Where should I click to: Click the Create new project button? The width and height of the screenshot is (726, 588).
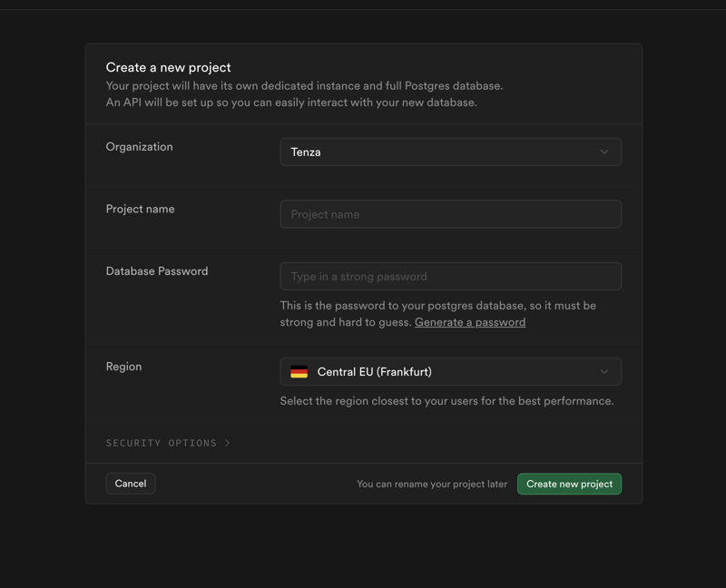[x=570, y=484]
